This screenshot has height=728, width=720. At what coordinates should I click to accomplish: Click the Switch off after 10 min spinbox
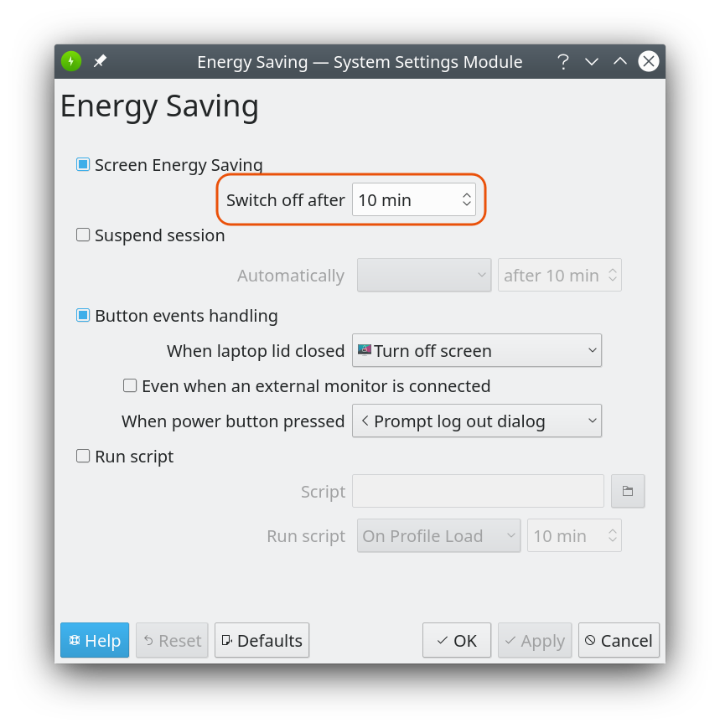coord(406,200)
